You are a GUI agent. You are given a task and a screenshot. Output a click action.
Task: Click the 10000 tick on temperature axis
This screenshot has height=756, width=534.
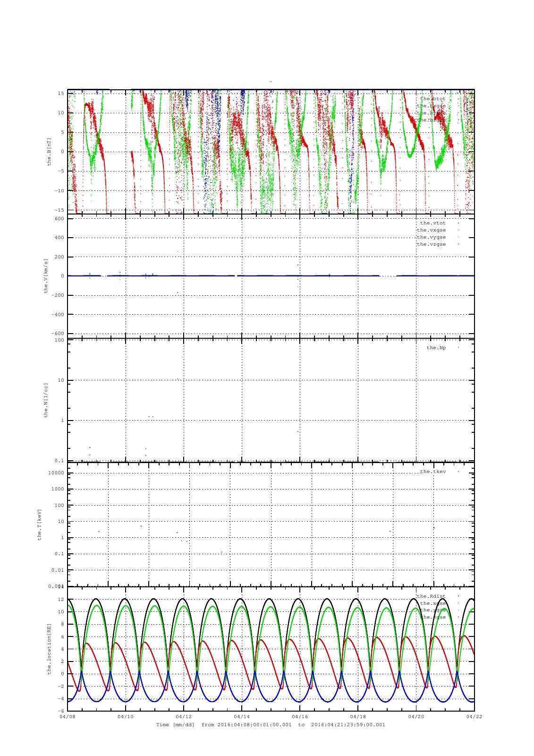(56, 473)
